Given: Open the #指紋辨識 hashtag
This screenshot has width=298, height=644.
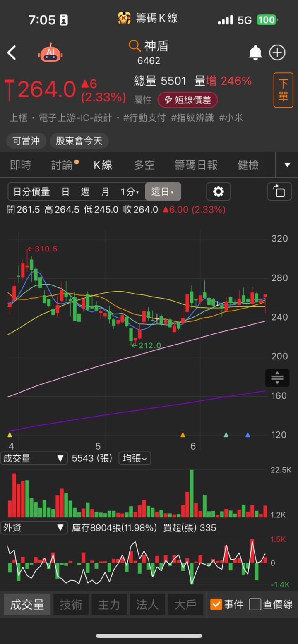Looking at the screenshot, I should tap(192, 118).
